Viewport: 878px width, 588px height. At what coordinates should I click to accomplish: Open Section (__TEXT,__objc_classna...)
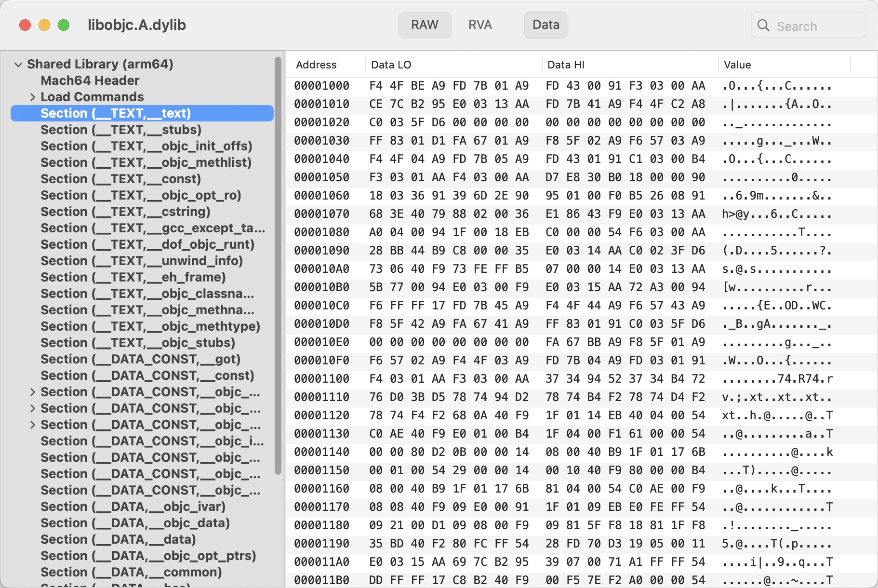click(147, 294)
